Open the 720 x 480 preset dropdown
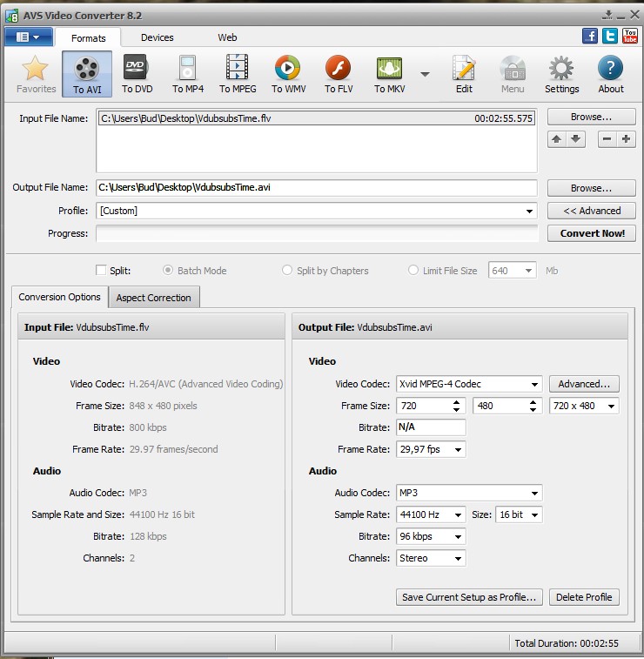Screen dimensions: 644x659 [x=584, y=406]
